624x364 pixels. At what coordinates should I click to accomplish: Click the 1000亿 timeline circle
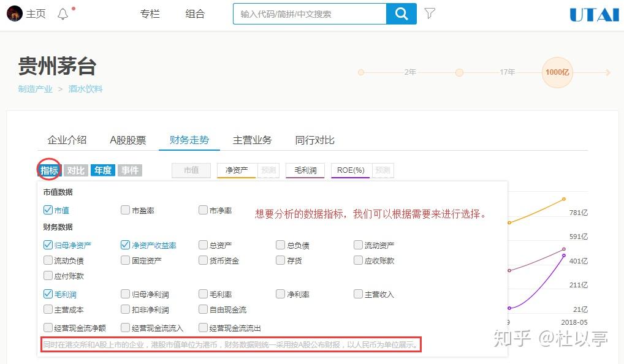pos(557,72)
